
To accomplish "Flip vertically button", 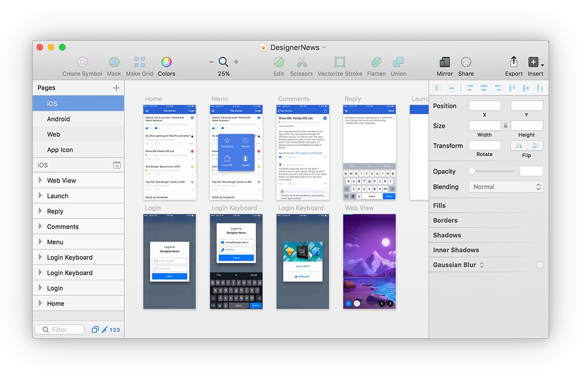I will 535,145.
